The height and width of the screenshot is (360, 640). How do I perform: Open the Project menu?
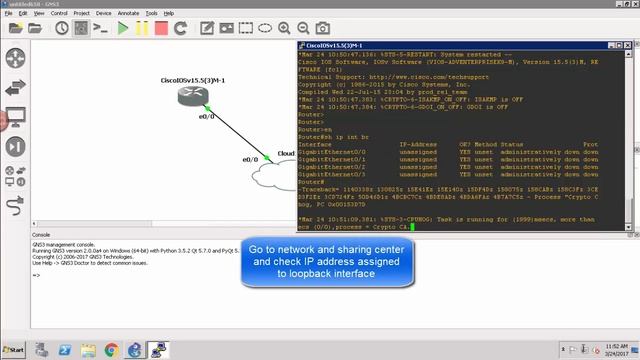[x=81, y=13]
